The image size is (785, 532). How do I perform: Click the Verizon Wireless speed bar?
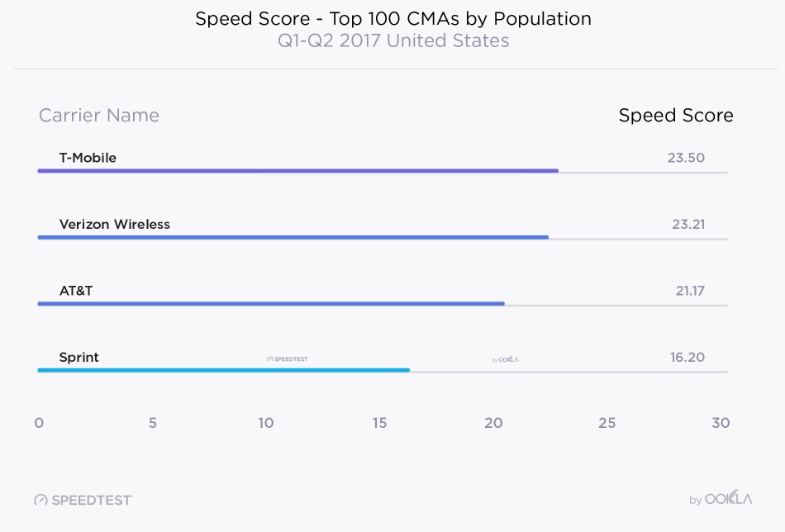point(293,237)
